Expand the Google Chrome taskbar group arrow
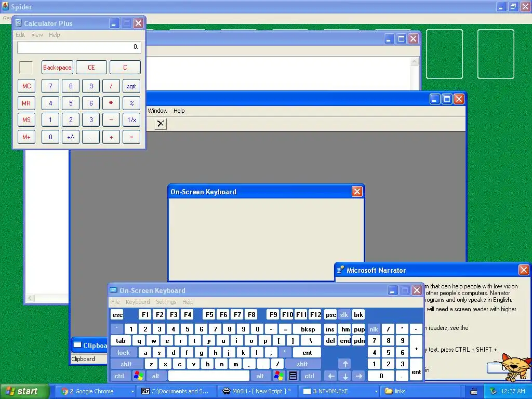532x399 pixels. [132, 392]
